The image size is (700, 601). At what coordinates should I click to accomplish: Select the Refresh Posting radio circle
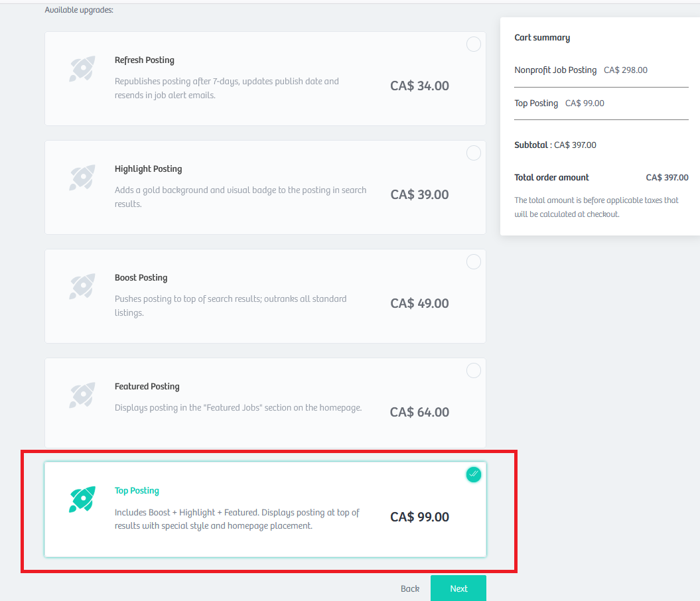pyautogui.click(x=473, y=44)
